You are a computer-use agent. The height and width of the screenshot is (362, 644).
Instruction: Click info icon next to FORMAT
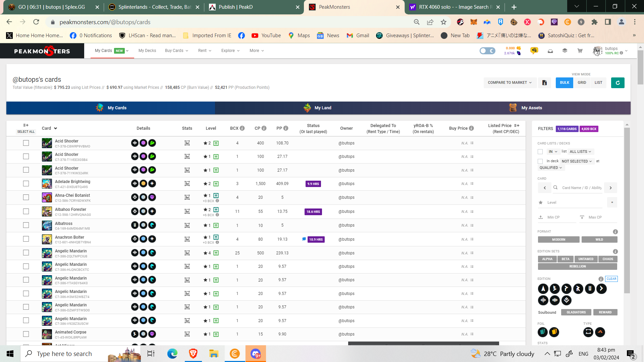pos(615,232)
